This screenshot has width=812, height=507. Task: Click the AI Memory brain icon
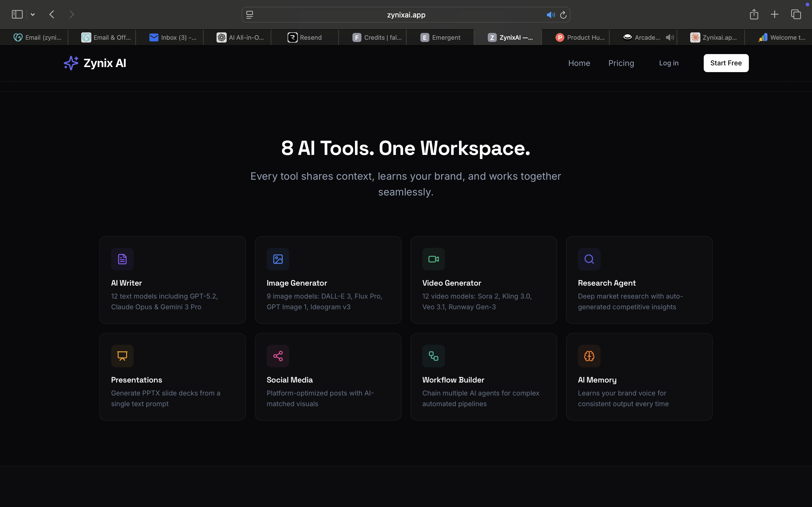(589, 355)
